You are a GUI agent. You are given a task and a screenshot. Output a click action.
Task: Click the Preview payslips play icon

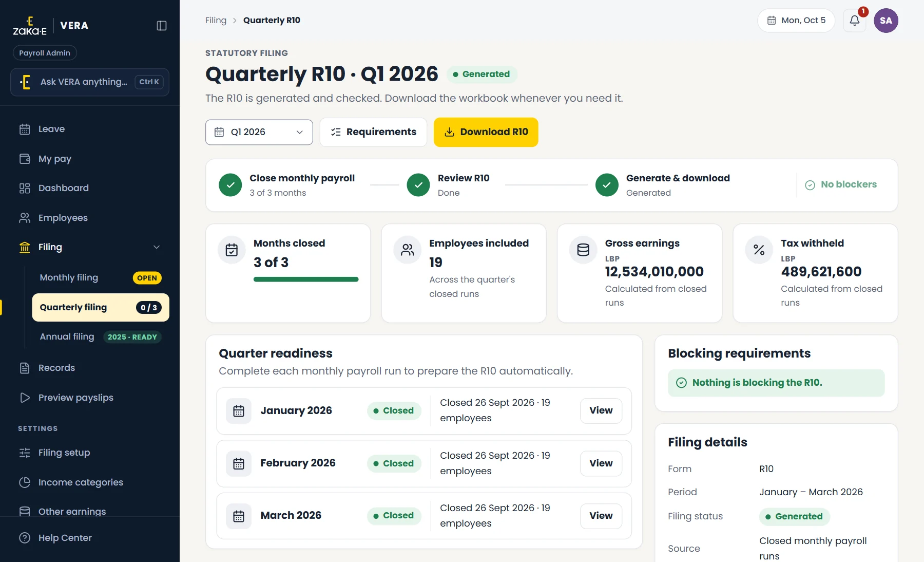(25, 398)
